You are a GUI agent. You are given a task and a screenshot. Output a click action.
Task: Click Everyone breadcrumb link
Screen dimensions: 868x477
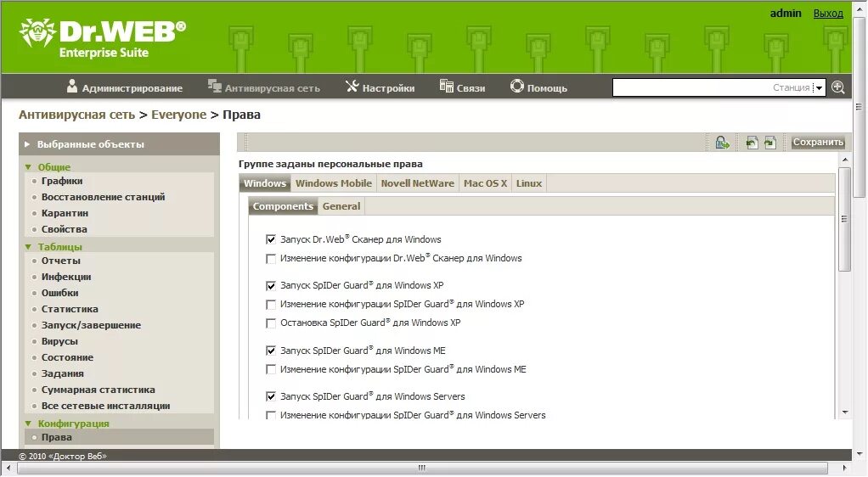179,115
